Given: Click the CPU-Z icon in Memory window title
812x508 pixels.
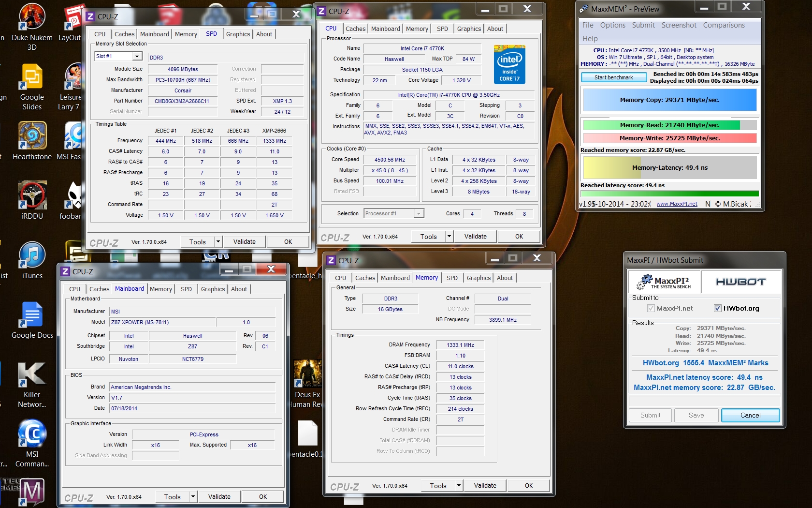Looking at the screenshot, I should (x=331, y=260).
